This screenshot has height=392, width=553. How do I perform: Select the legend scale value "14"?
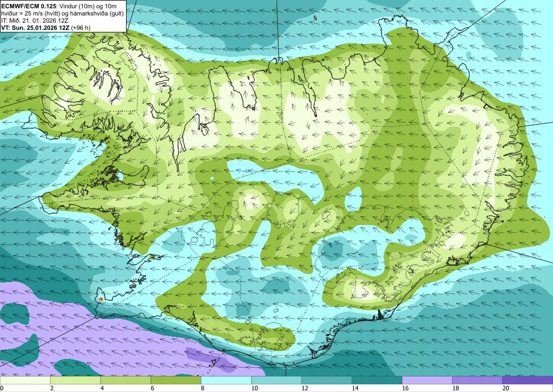coord(355,389)
